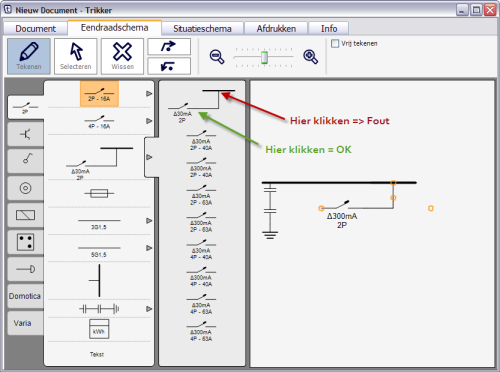Expand the 3G1,5 cable submenu arrow
500x372 pixels.
pos(149,221)
